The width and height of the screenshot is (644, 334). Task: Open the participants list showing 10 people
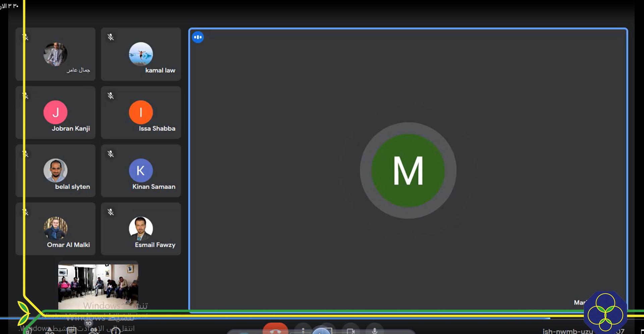click(x=93, y=330)
